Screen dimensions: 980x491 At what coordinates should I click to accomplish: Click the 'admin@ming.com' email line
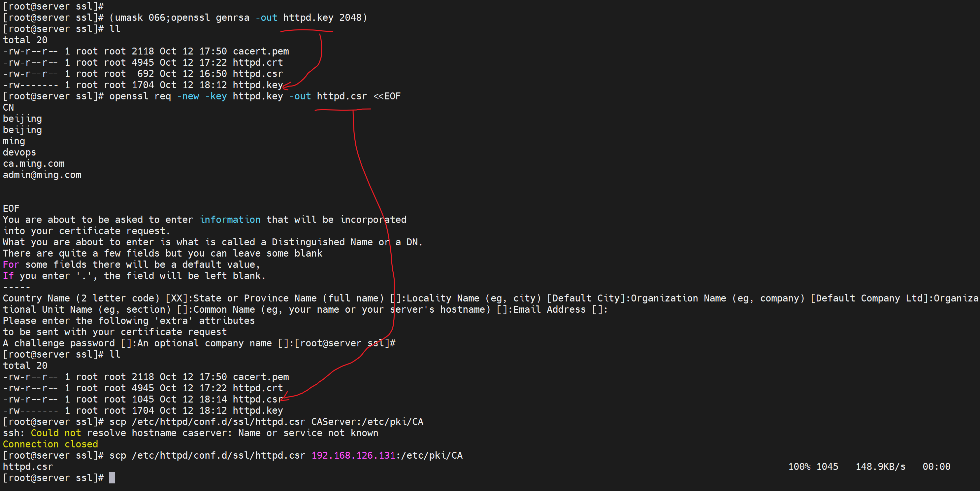tap(42, 175)
